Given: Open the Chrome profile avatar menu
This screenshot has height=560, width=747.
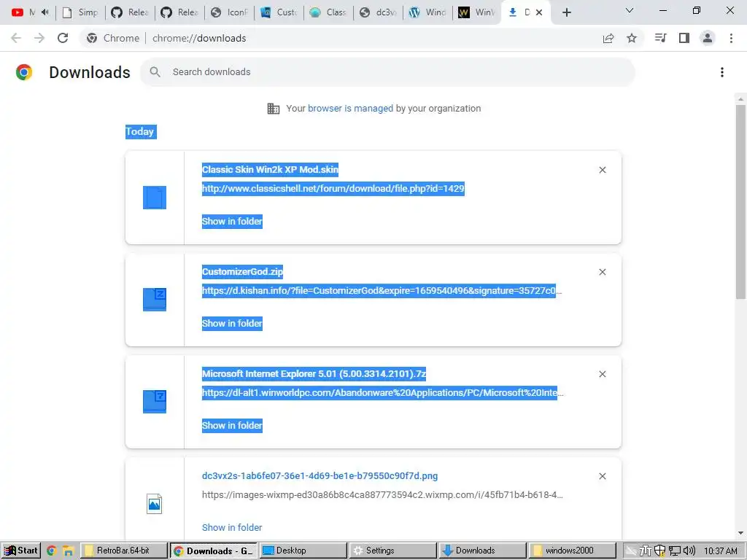Looking at the screenshot, I should pyautogui.click(x=708, y=38).
